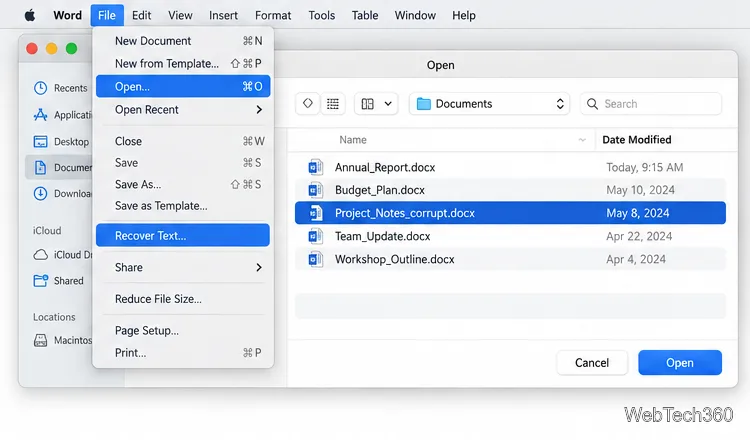
Task: Expand the Open Recent submenu
Action: point(183,110)
